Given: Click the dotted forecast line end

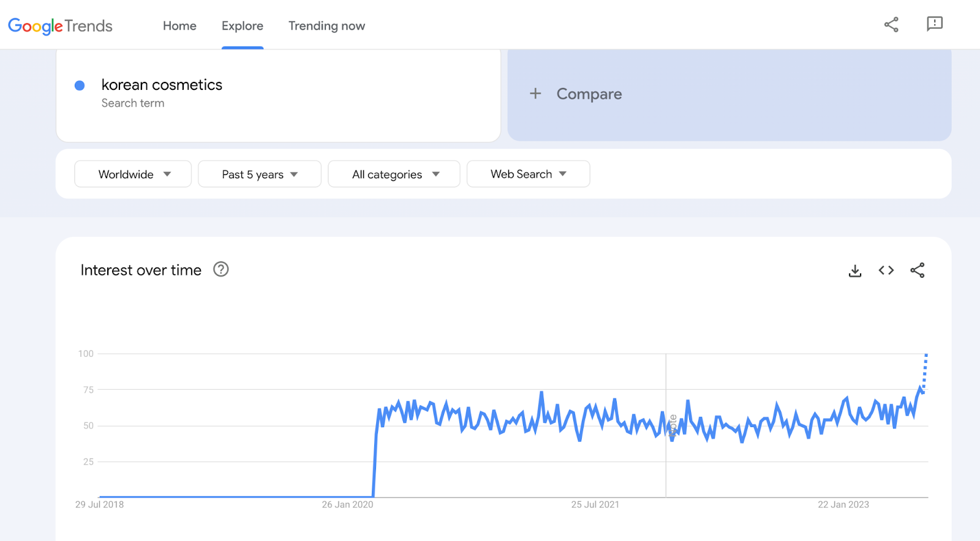Looking at the screenshot, I should (x=925, y=356).
